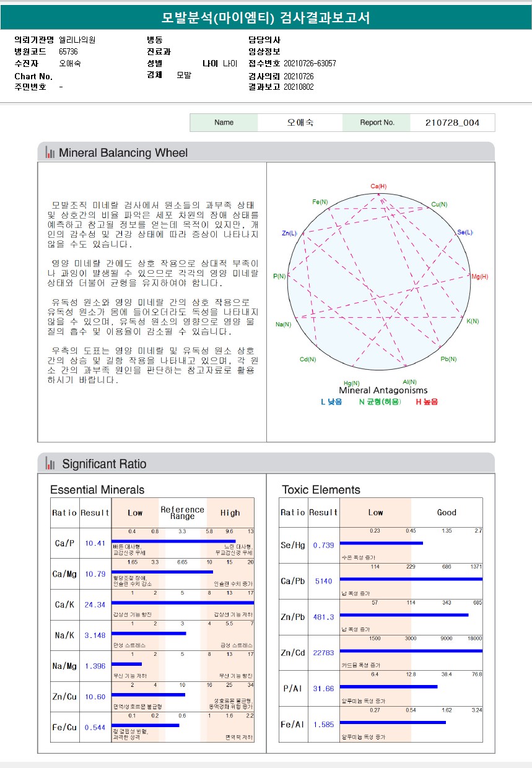
Task: Click the 결과보고 date 20210802
Action: click(299, 87)
